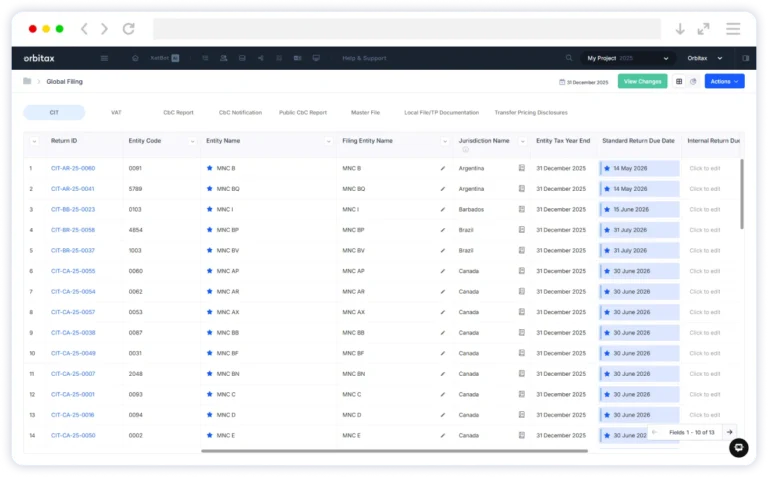Click the folder icon before Global Filing
This screenshot has height=477, width=768.
(x=27, y=81)
